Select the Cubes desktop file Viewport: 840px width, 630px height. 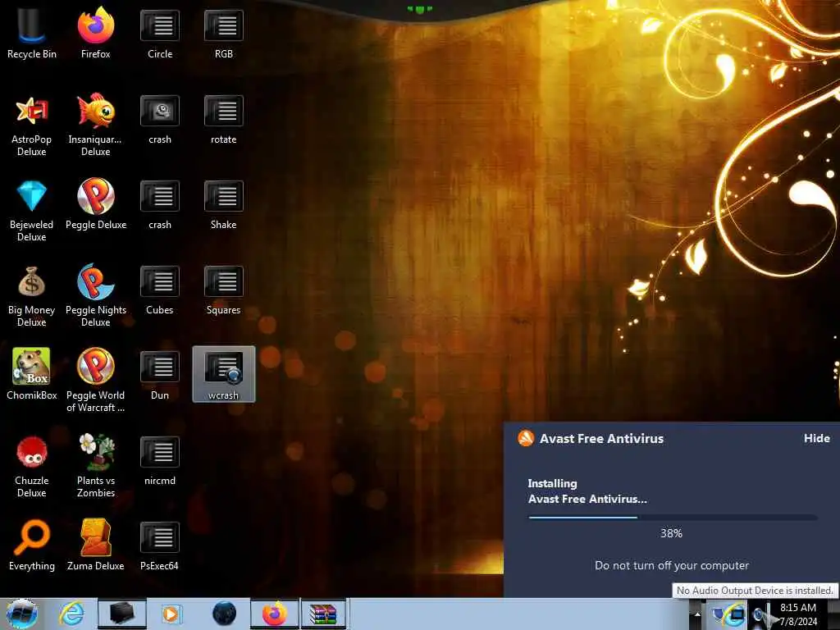[160, 290]
